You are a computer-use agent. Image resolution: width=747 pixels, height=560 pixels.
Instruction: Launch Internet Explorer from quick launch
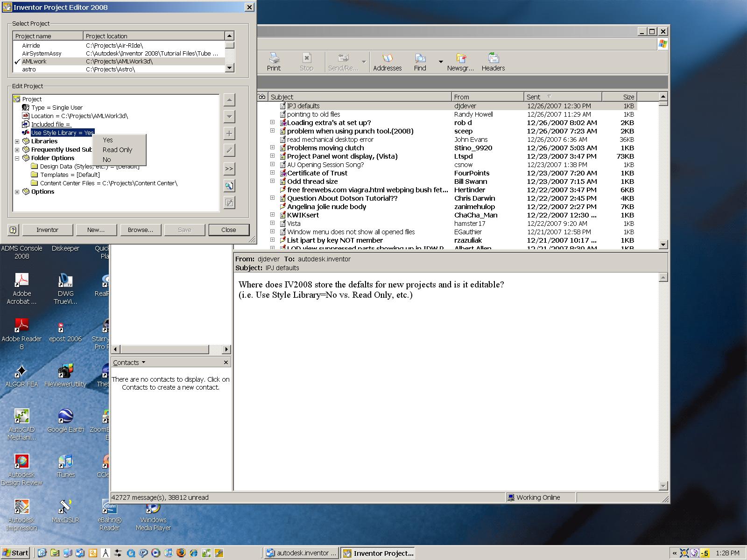(194, 553)
